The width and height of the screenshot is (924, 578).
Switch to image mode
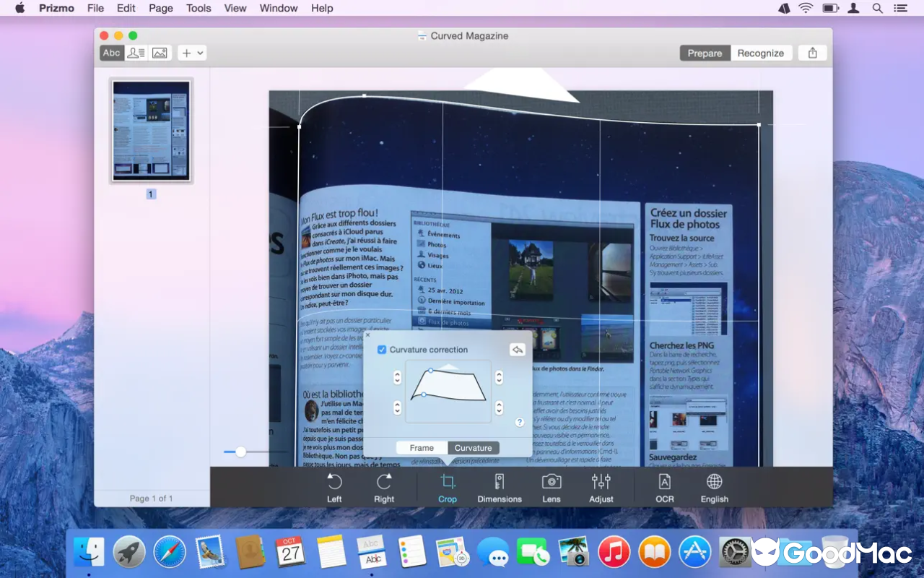tap(160, 53)
